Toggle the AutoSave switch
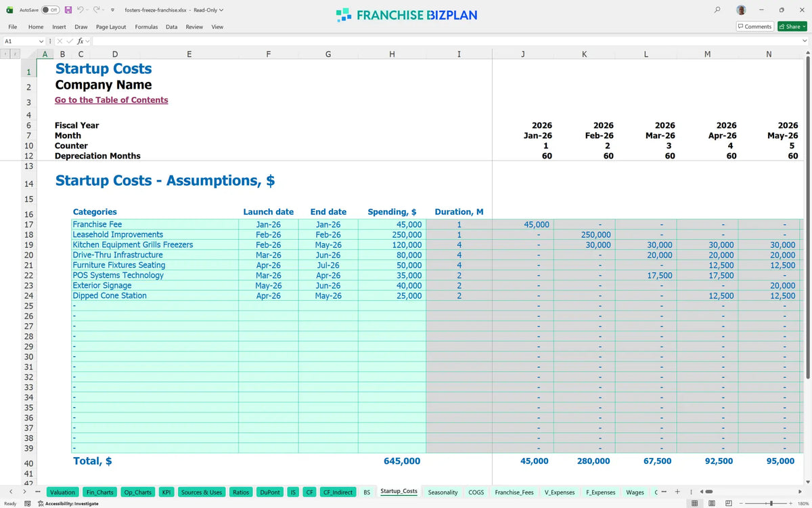812x508 pixels. 49,10
